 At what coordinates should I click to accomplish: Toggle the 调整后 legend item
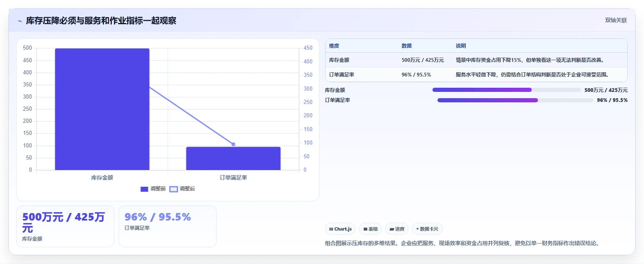click(182, 189)
